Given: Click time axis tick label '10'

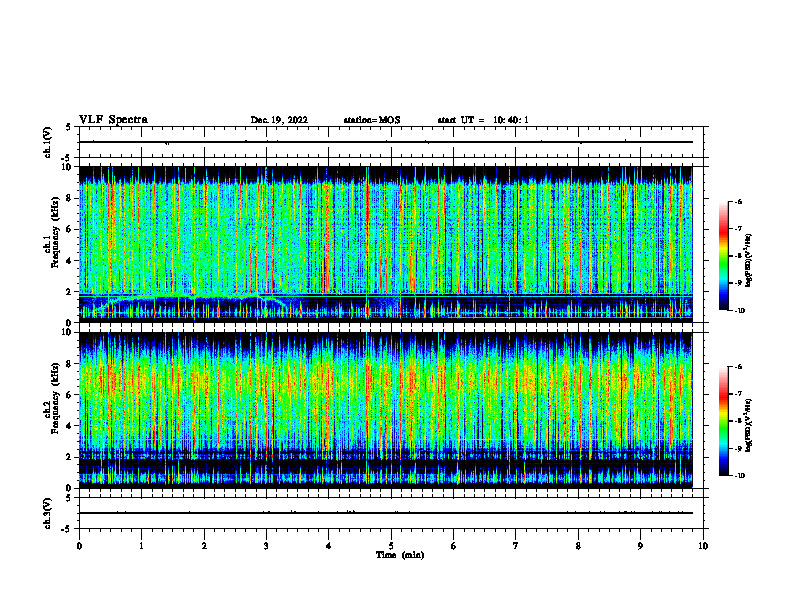Looking at the screenshot, I should coord(703,546).
